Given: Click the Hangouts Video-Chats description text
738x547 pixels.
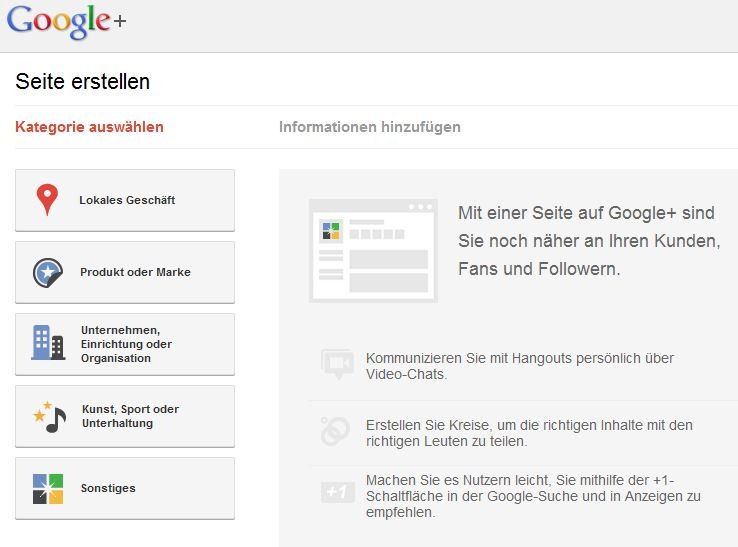Looking at the screenshot, I should tap(519, 366).
